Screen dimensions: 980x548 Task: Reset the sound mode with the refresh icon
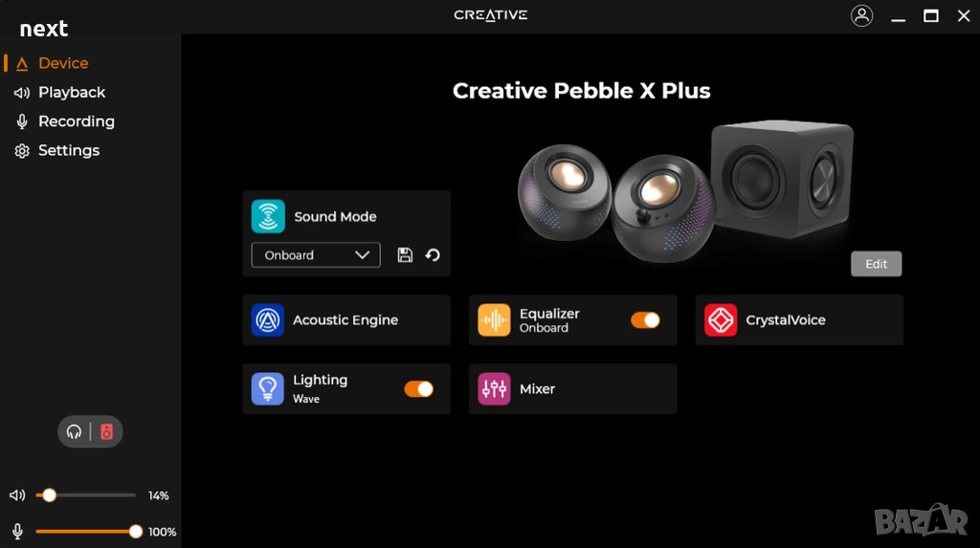point(433,255)
